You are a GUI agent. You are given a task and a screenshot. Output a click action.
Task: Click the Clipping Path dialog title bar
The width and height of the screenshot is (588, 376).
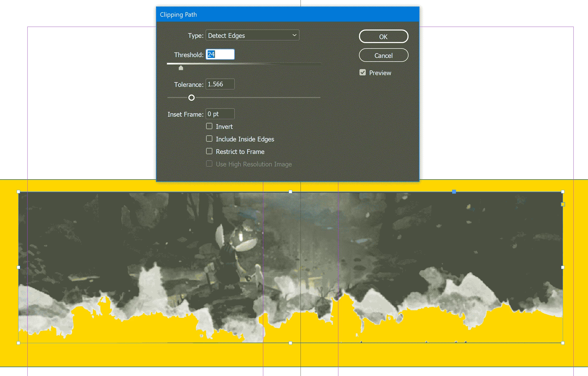click(x=287, y=15)
